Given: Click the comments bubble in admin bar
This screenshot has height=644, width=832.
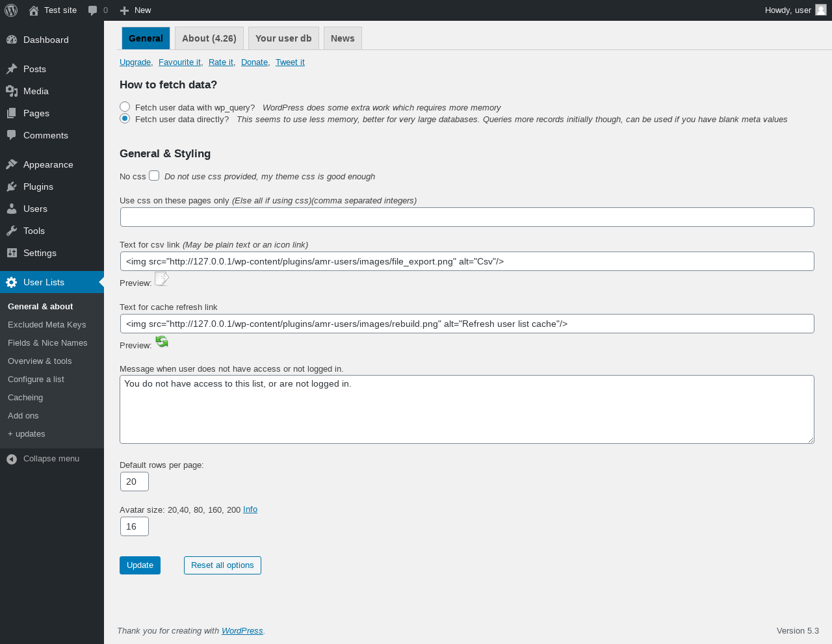Looking at the screenshot, I should (x=93, y=10).
